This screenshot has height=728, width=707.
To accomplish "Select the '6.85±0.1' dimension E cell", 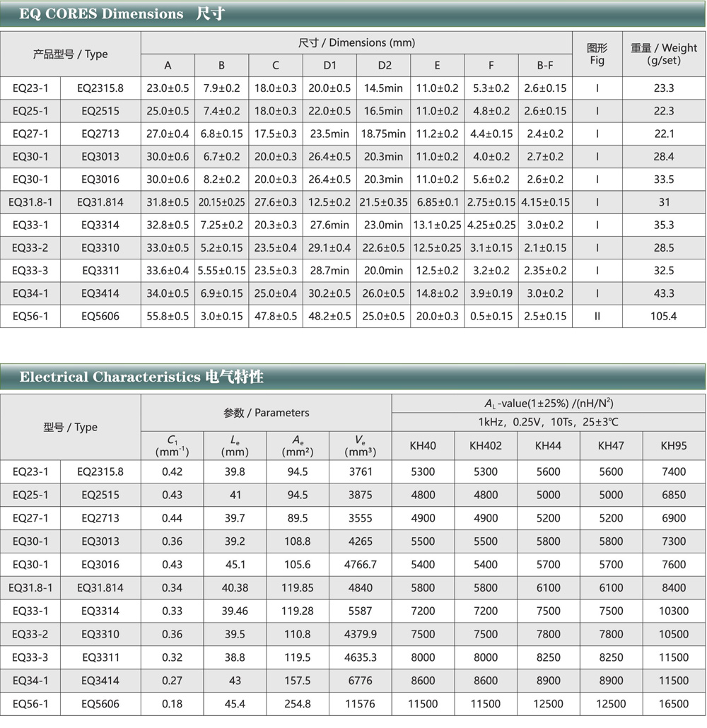I will pyautogui.click(x=438, y=202).
